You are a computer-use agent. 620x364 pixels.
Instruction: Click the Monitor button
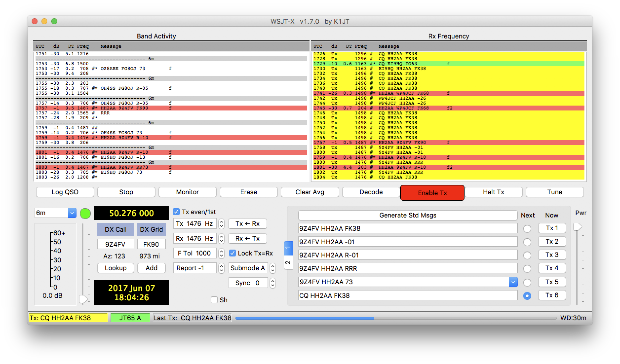click(187, 192)
